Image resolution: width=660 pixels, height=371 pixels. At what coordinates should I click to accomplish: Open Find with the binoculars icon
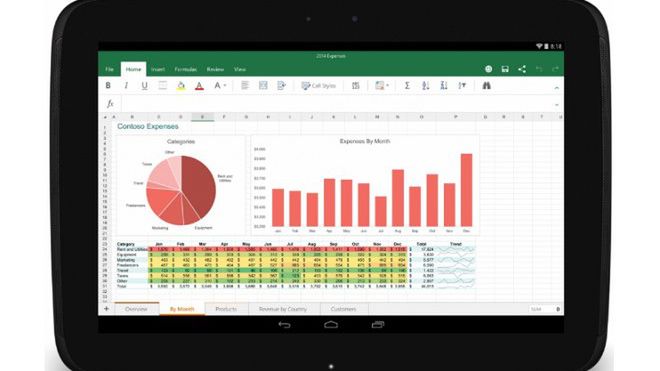[x=486, y=85]
